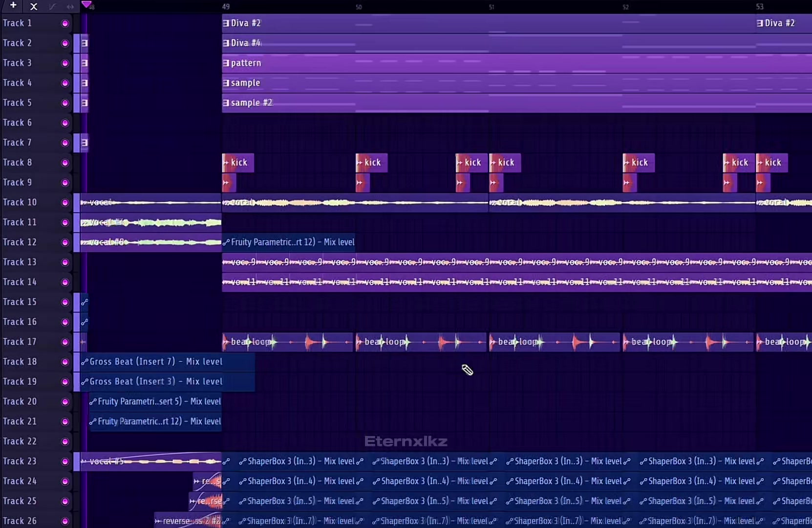Image resolution: width=812 pixels, height=528 pixels.
Task: Mute Track 25
Action: [65, 502]
